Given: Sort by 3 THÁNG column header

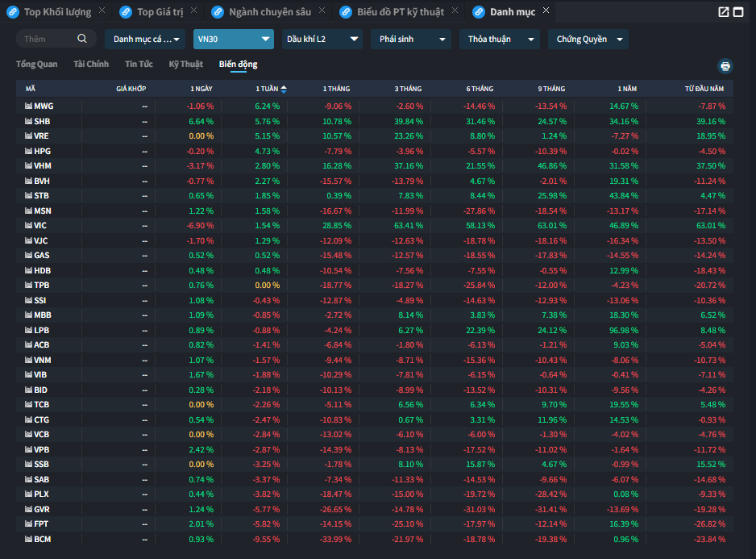Looking at the screenshot, I should click(408, 89).
